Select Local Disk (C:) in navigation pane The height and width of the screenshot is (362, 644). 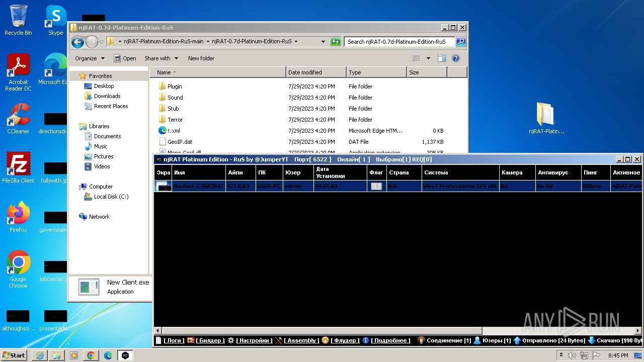pos(111,197)
